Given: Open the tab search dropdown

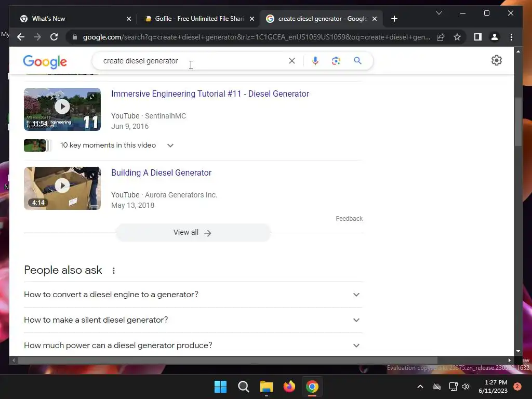Looking at the screenshot, I should [438, 13].
